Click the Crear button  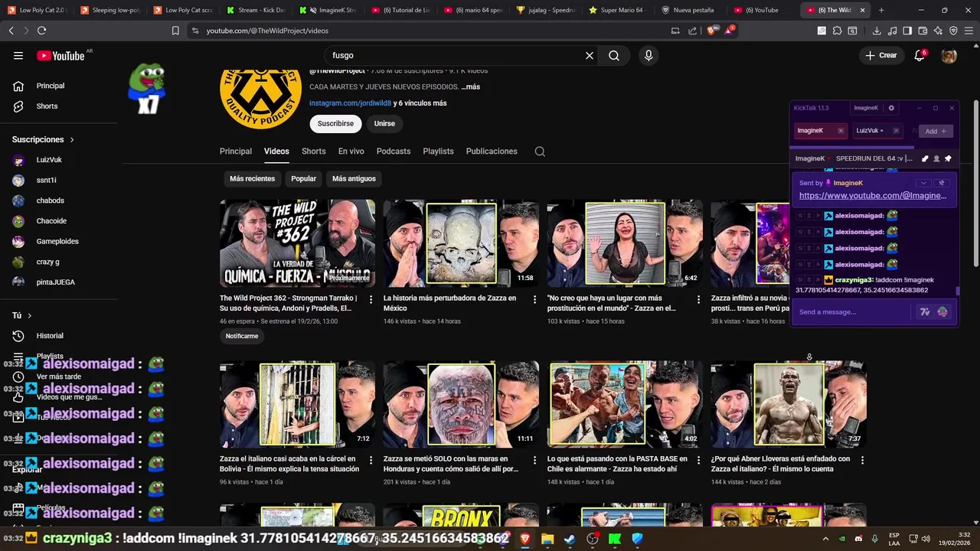coord(880,55)
